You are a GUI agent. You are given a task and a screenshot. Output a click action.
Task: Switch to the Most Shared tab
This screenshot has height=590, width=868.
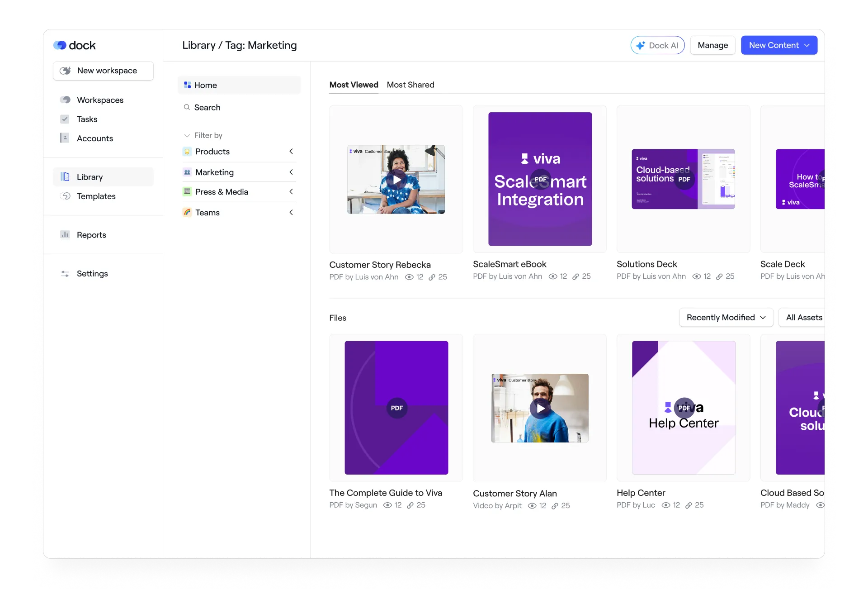click(x=410, y=85)
